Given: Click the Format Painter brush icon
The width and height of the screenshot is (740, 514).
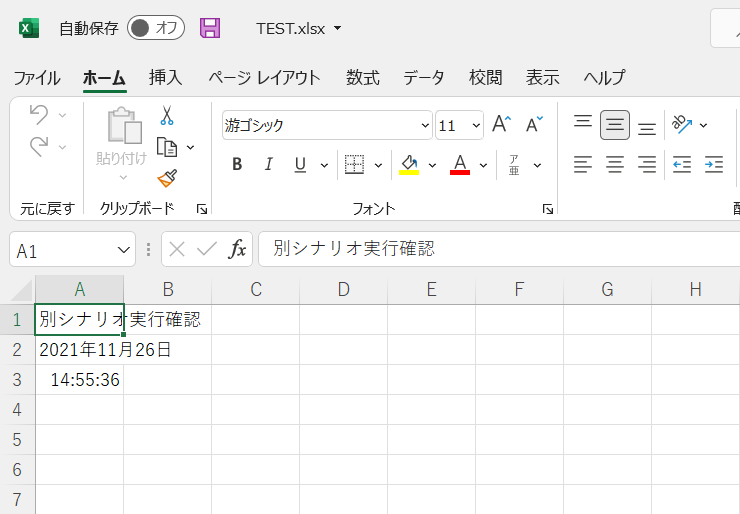Looking at the screenshot, I should pos(167,178).
